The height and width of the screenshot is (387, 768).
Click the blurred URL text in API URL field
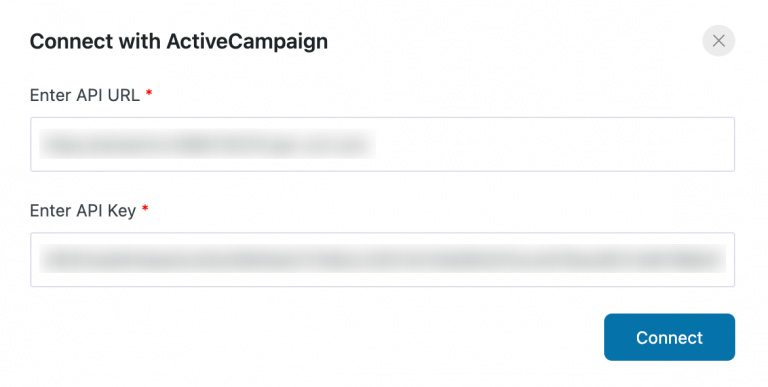click(x=207, y=144)
